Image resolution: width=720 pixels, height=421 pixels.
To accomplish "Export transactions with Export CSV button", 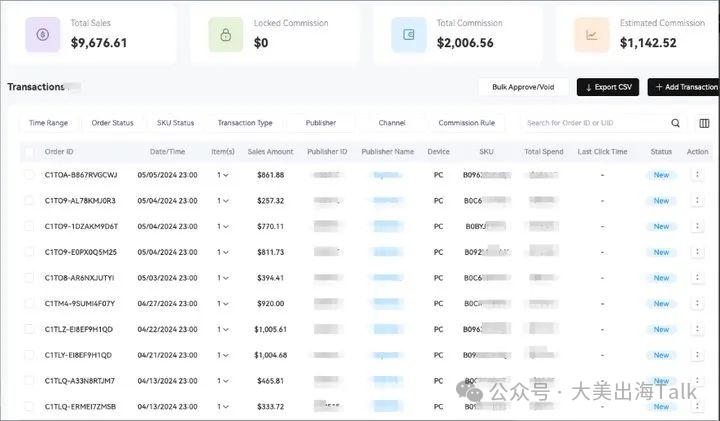I will (x=608, y=87).
